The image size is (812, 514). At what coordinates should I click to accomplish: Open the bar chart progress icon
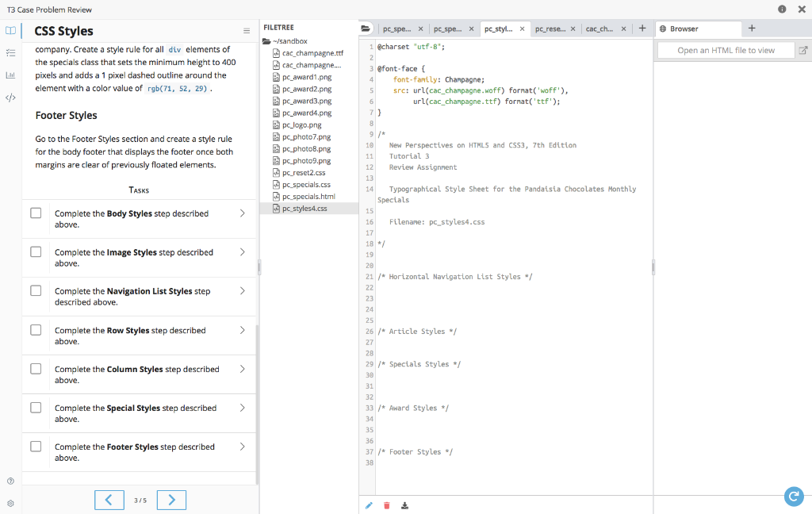point(10,75)
